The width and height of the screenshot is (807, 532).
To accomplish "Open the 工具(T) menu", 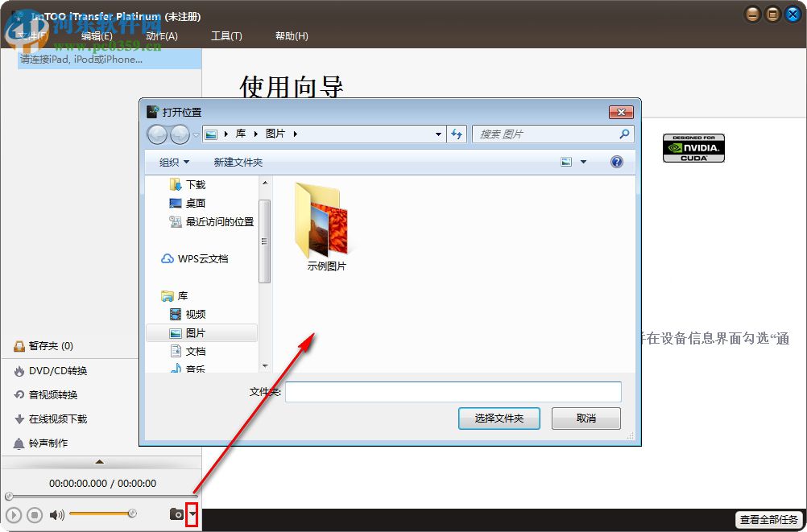I will [227, 35].
